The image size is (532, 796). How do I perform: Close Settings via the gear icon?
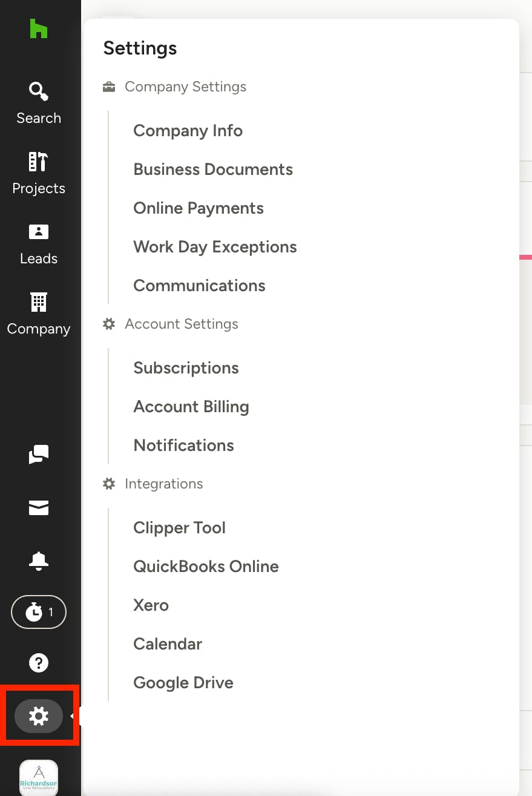coord(39,716)
